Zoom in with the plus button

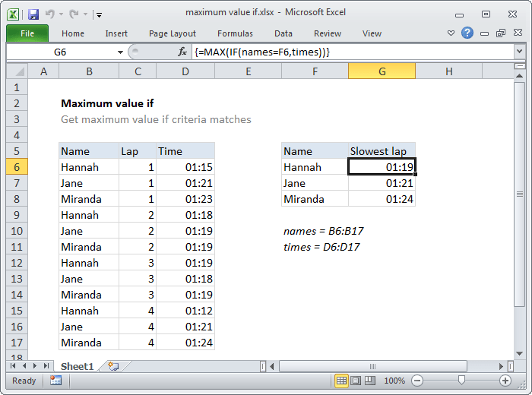coord(505,381)
